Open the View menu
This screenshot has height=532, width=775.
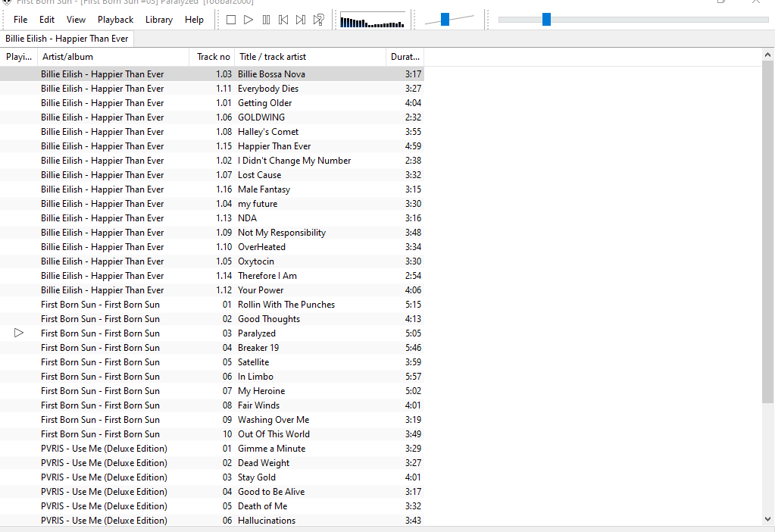click(76, 20)
